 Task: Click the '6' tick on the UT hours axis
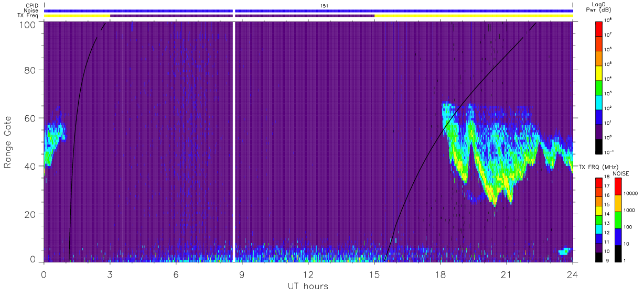[x=176, y=274]
